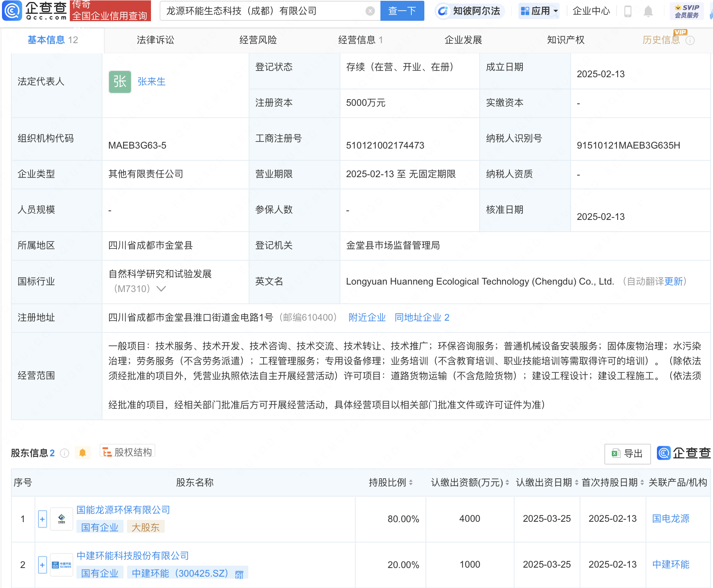Screen dimensions: 713x588
Task: Open the mobile phone app icon
Action: click(628, 11)
